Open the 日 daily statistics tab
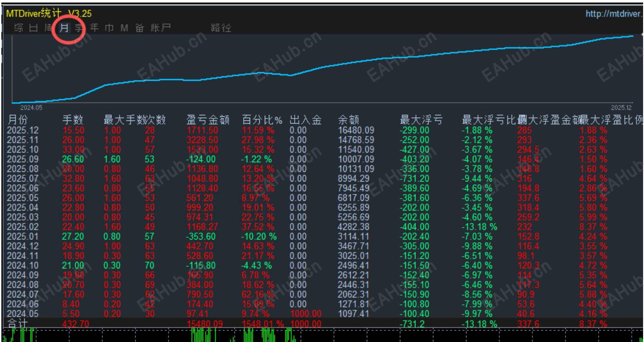644x342 pixels. click(34, 28)
